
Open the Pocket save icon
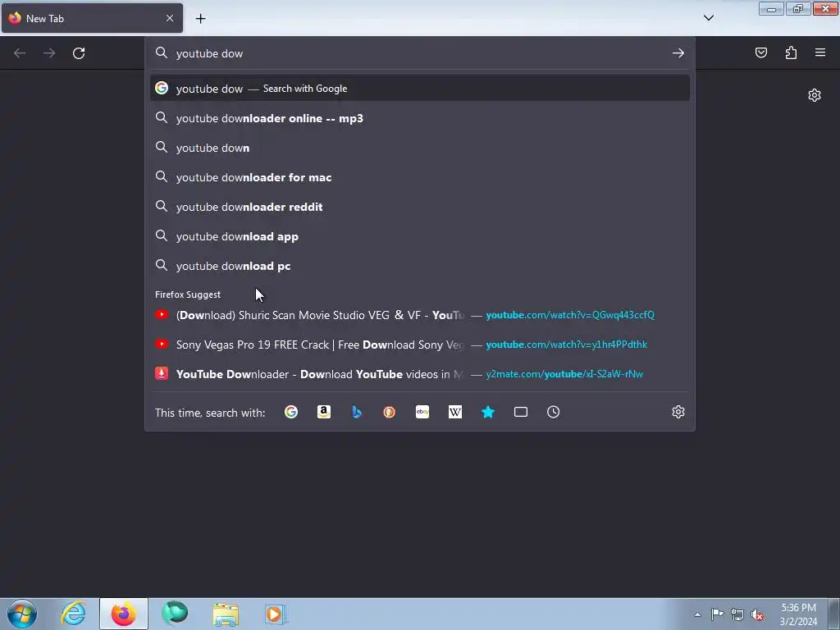pyautogui.click(x=761, y=52)
